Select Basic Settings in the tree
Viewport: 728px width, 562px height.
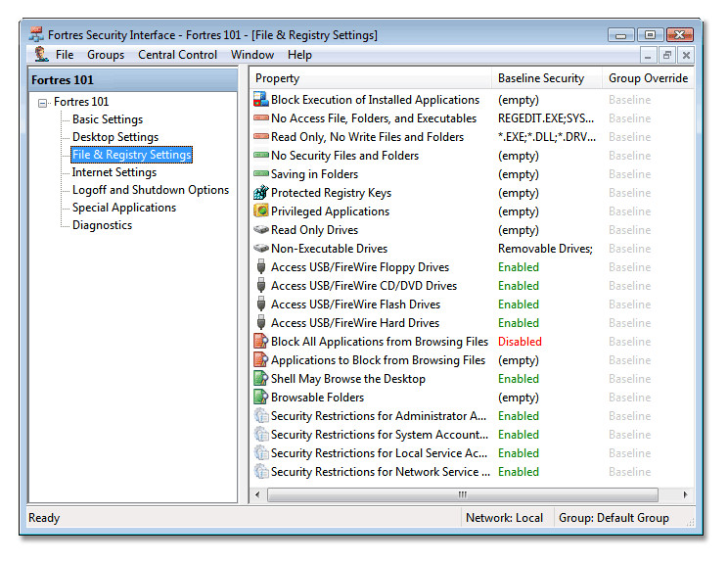108,119
